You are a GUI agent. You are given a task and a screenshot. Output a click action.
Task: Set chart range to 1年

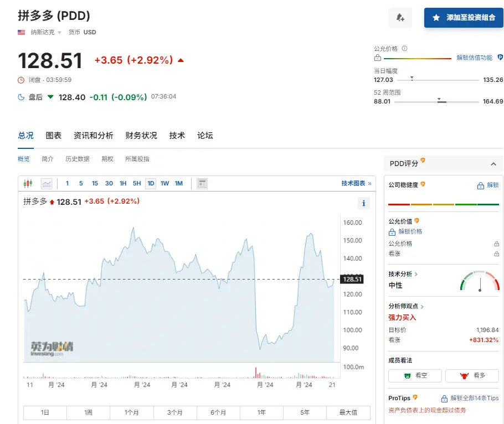(x=261, y=412)
